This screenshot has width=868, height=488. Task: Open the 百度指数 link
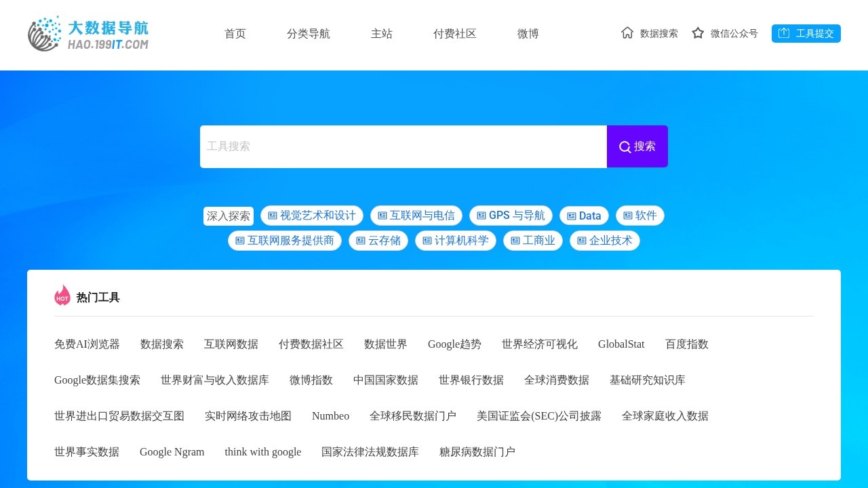pyautogui.click(x=687, y=344)
